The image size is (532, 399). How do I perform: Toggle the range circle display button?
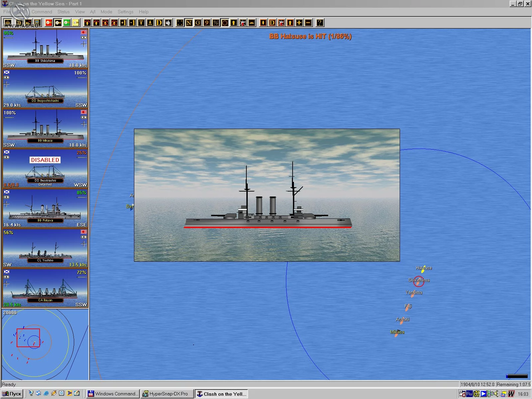pyautogui.click(x=225, y=23)
